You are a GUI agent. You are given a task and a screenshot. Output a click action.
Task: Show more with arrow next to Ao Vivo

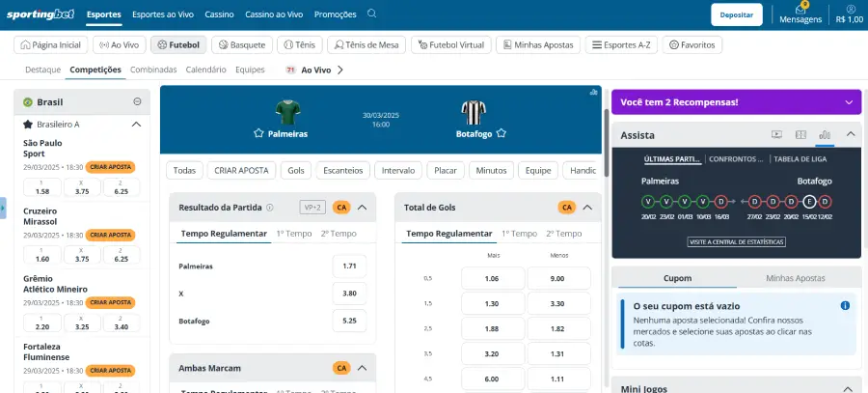coord(340,70)
